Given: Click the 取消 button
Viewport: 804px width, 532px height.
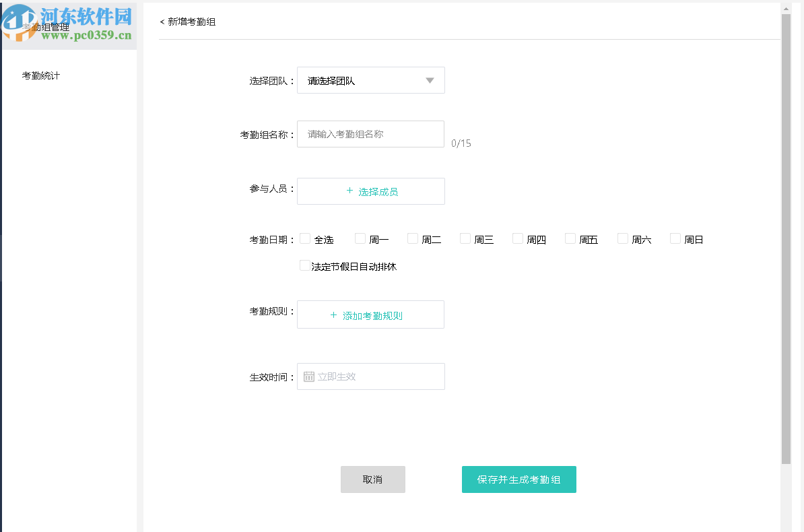Looking at the screenshot, I should 372,479.
